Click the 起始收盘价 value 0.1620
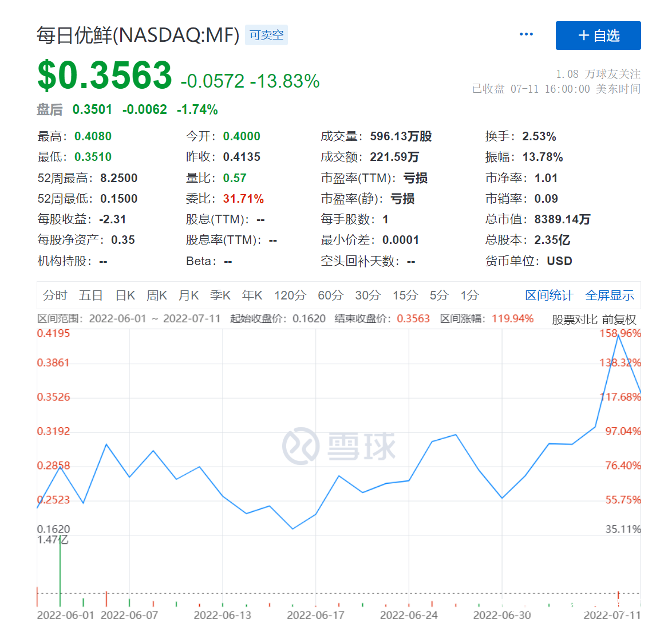This screenshot has width=672, height=623. (x=309, y=318)
